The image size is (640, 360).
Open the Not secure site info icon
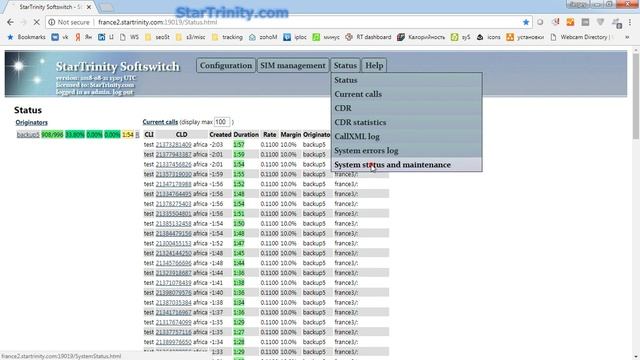click(x=51, y=22)
